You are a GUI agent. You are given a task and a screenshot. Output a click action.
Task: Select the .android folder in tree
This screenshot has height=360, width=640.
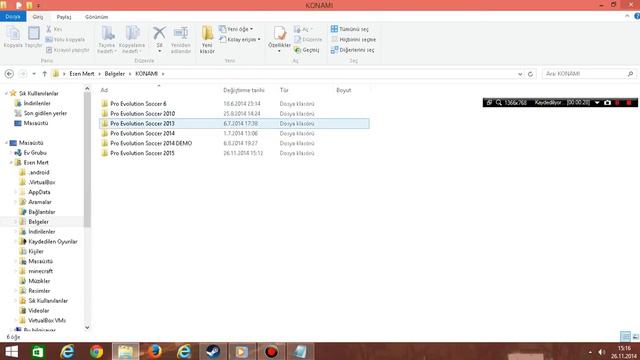[x=39, y=172]
